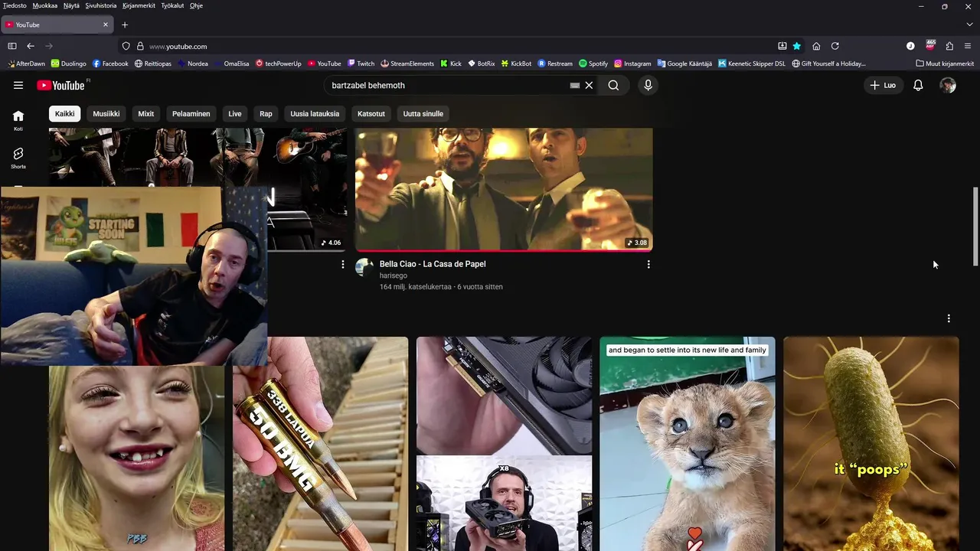Open the Instagram bookmark
The height and width of the screenshot is (551, 980).
tap(632, 64)
